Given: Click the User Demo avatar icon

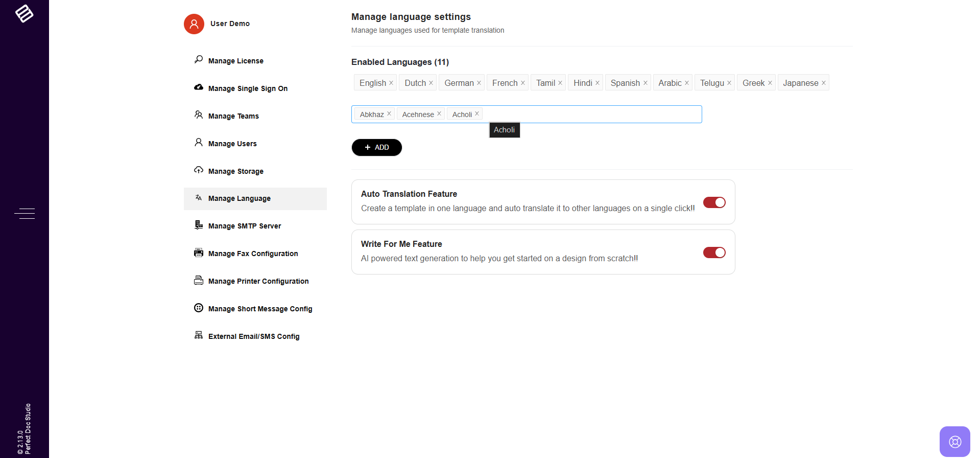Looking at the screenshot, I should pos(194,24).
